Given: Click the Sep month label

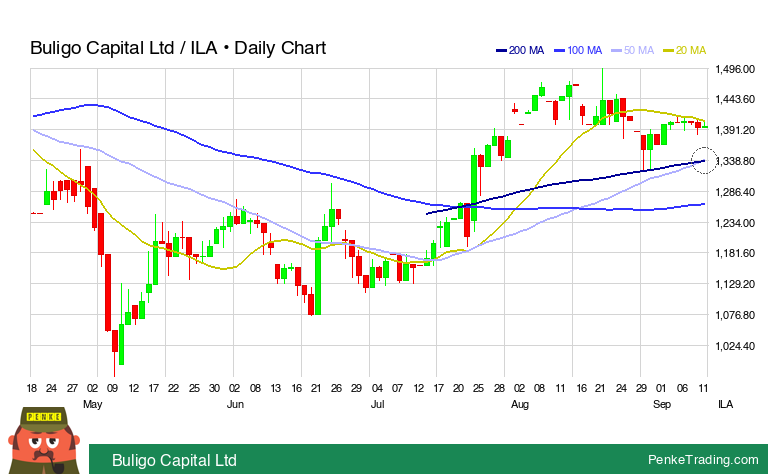Looking at the screenshot, I should (x=662, y=404).
